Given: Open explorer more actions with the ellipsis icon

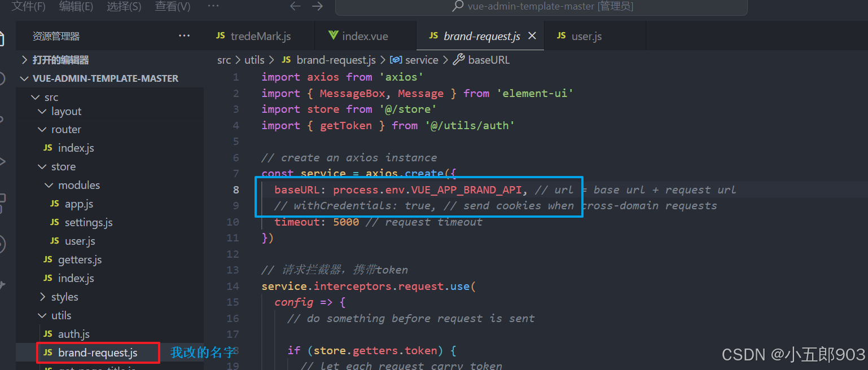Looking at the screenshot, I should point(184,35).
